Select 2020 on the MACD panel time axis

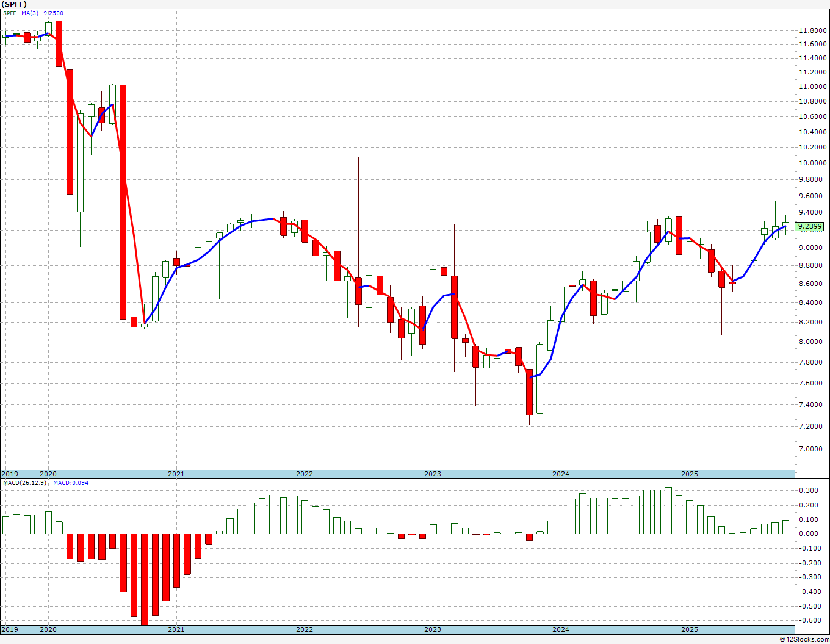click(48, 629)
